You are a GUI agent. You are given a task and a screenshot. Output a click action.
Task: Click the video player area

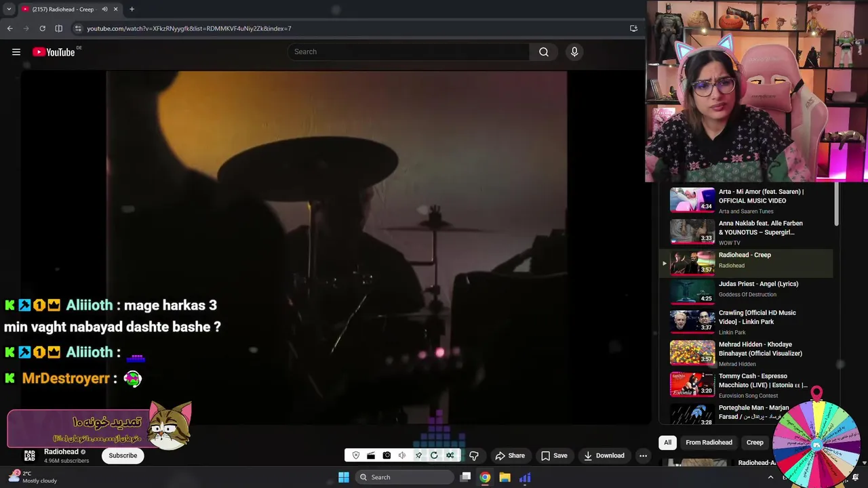[336, 247]
